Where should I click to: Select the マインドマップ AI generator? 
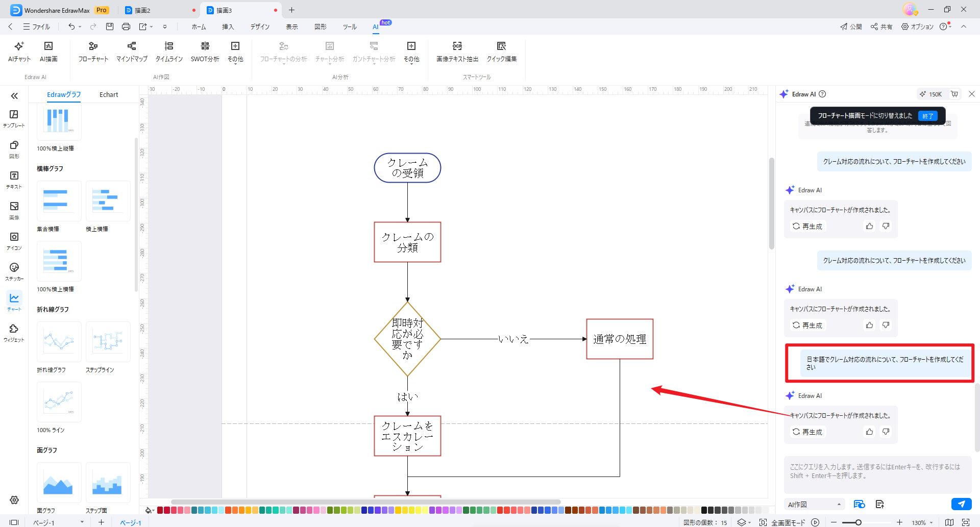(x=132, y=52)
